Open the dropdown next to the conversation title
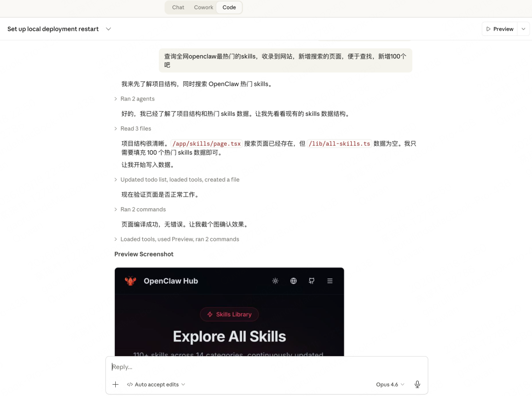The height and width of the screenshot is (396, 532). [x=108, y=29]
